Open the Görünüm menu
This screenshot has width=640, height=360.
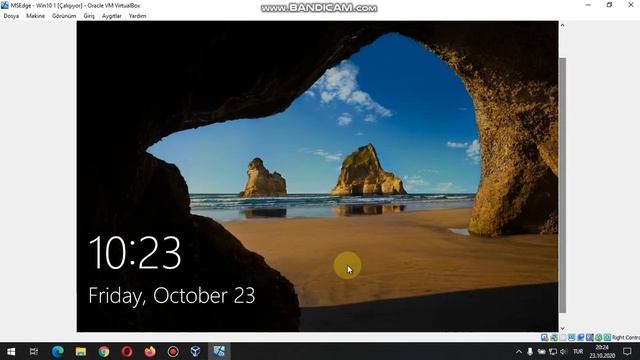coord(64,16)
